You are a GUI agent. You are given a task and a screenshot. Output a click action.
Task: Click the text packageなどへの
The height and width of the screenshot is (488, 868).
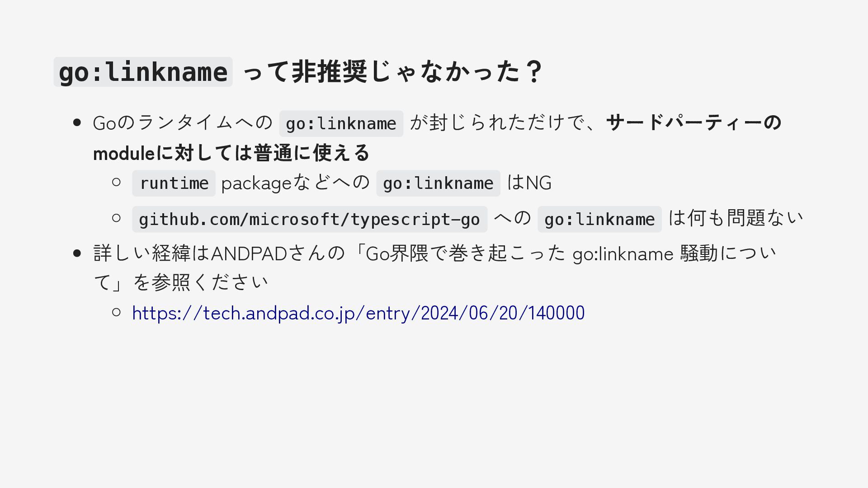point(295,183)
